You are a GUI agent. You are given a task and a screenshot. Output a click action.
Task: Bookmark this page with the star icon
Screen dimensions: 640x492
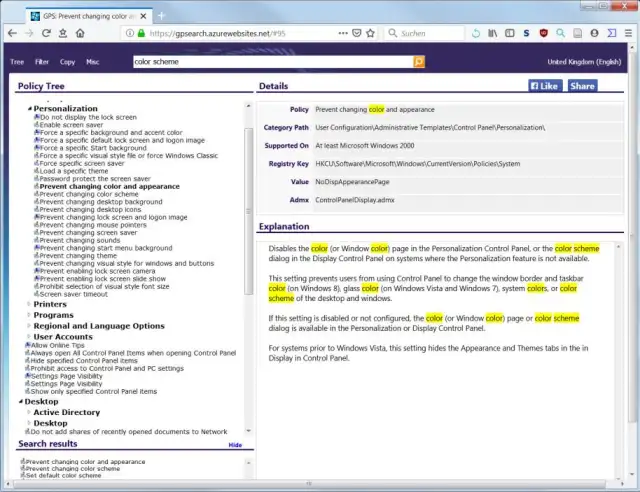373,33
